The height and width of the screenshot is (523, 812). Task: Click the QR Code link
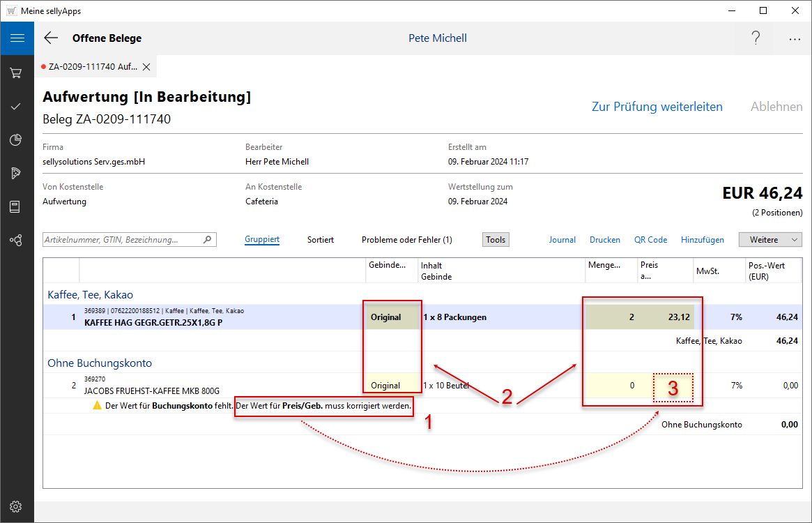pos(650,239)
